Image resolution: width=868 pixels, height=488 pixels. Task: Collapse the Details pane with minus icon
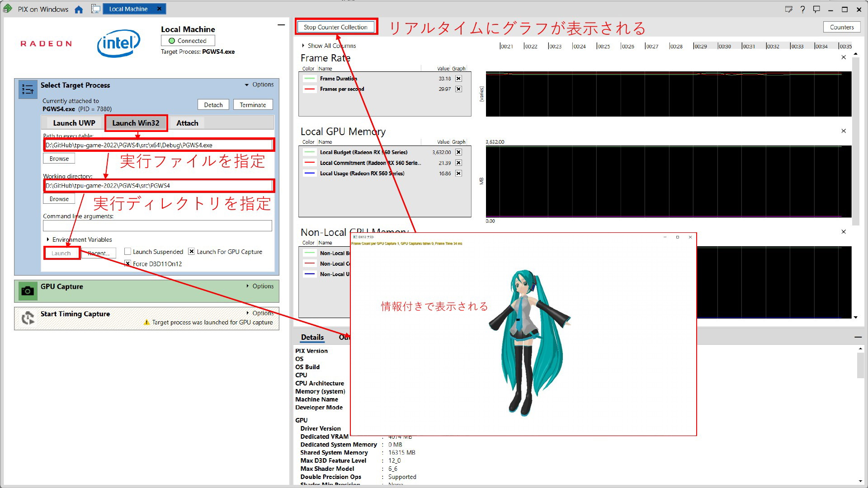[858, 337]
